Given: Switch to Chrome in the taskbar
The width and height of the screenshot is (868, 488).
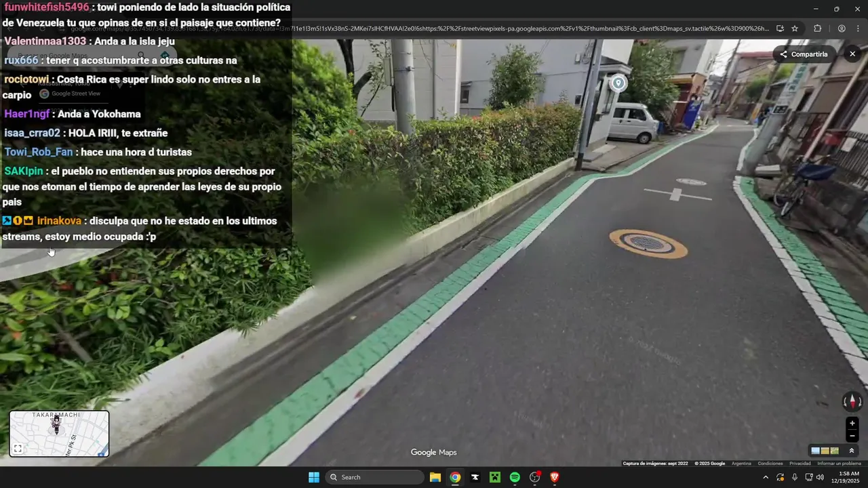Looking at the screenshot, I should tap(455, 477).
